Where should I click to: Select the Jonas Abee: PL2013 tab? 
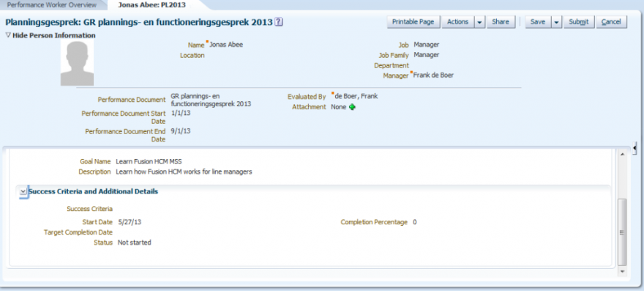point(152,5)
